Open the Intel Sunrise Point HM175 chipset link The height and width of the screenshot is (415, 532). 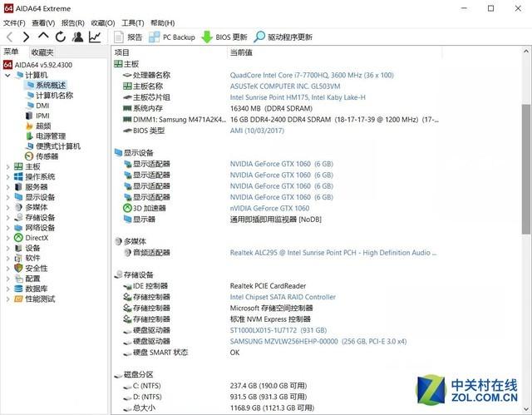click(298, 97)
